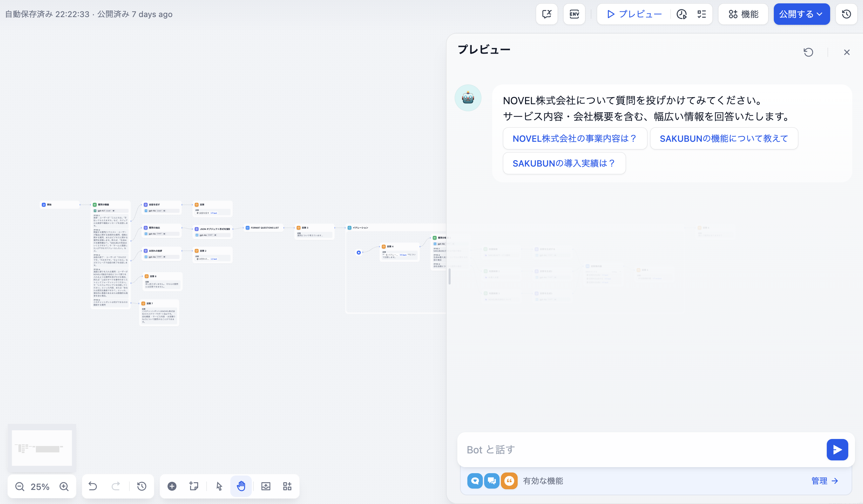The height and width of the screenshot is (504, 863).
Task: Open the 機能 features panel
Action: tap(743, 14)
